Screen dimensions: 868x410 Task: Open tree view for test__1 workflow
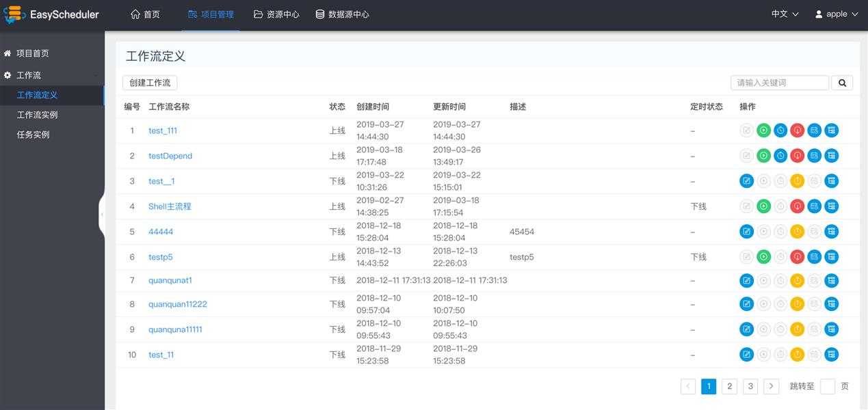831,181
